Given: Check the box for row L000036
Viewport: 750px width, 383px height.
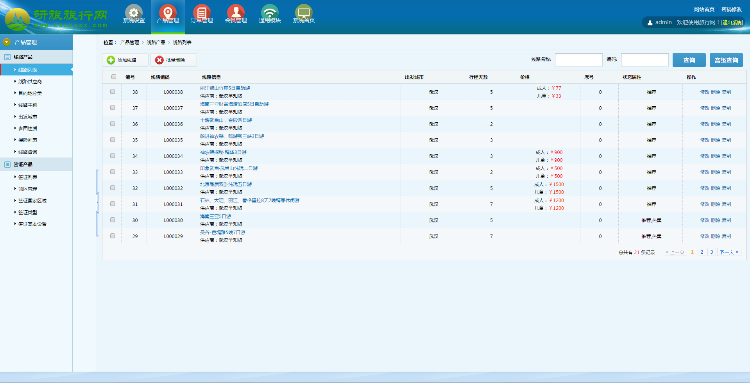Looking at the screenshot, I should (x=113, y=123).
